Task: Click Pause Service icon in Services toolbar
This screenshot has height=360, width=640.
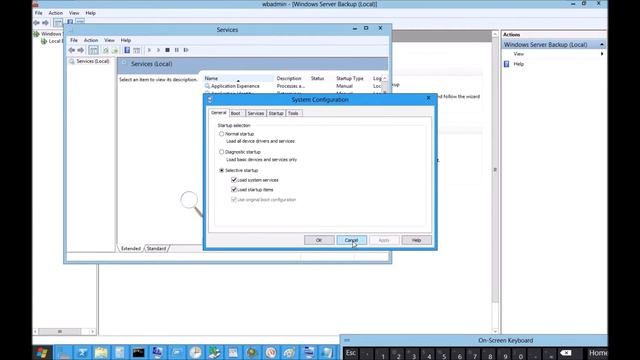Action: click(177, 50)
